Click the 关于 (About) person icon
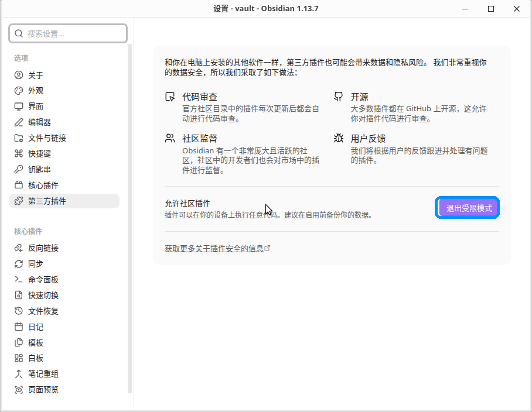 [19, 75]
